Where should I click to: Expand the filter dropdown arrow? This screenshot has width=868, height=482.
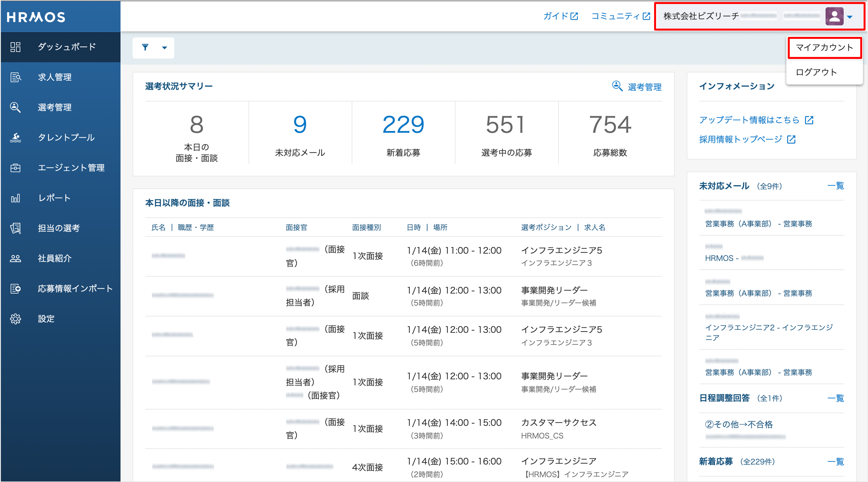tap(164, 48)
